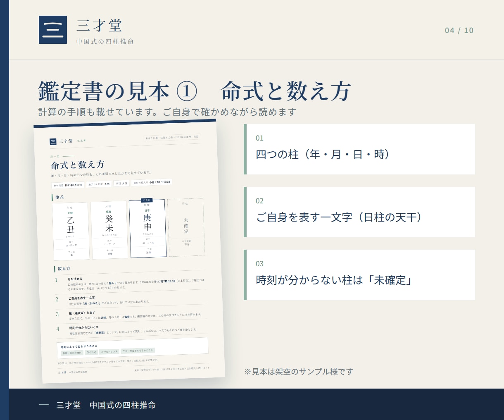This screenshot has height=420, width=504.
Task: Click the 年柱 card showing 乙丑
Action: click(x=71, y=231)
